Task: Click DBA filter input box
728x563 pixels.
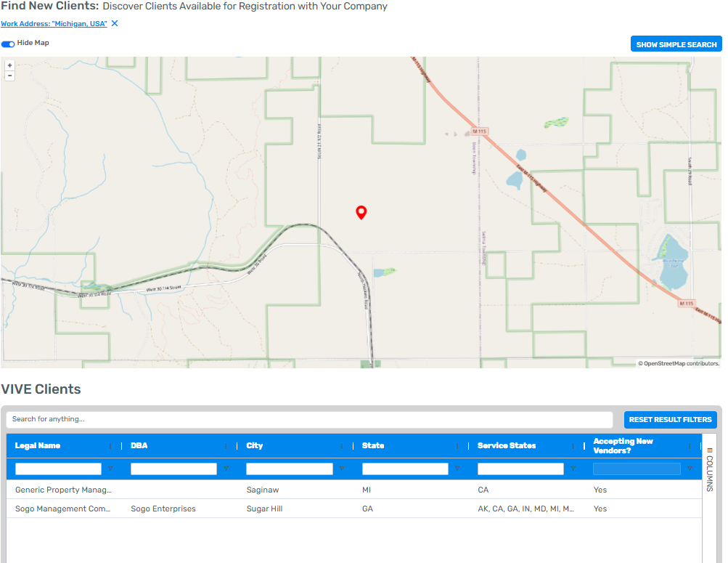Action: (x=173, y=469)
